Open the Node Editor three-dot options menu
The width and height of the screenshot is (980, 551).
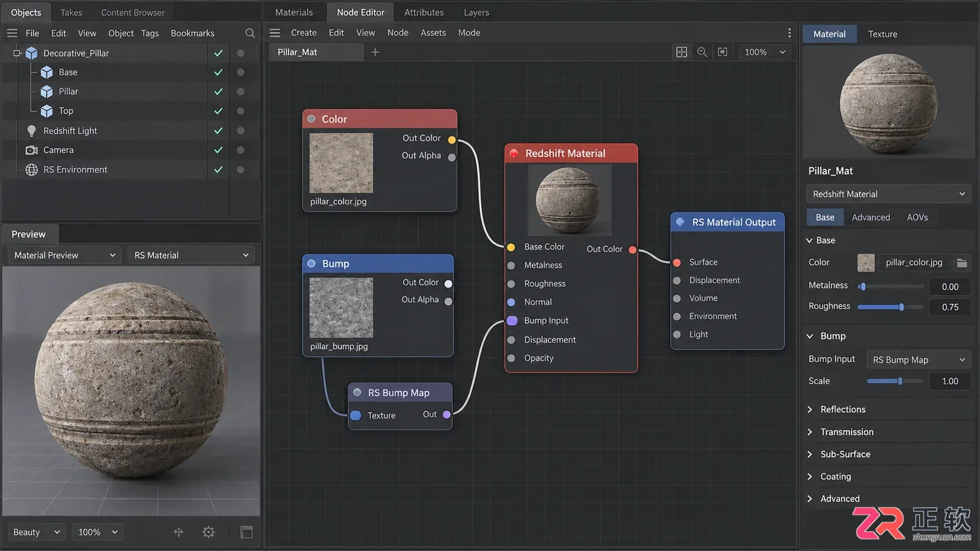click(789, 33)
